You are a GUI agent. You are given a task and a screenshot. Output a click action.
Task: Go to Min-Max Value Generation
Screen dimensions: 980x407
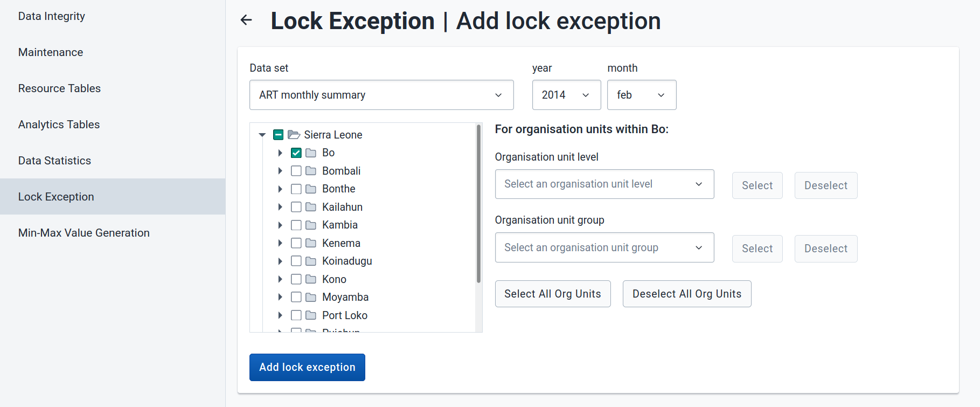pyautogui.click(x=84, y=233)
